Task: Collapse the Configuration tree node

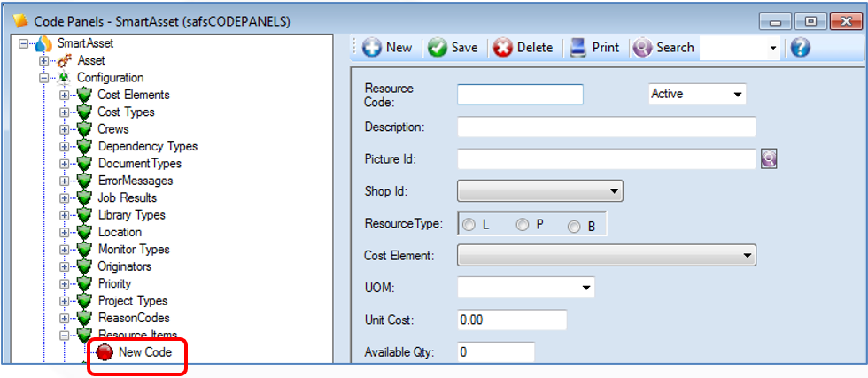Action: click(x=43, y=78)
